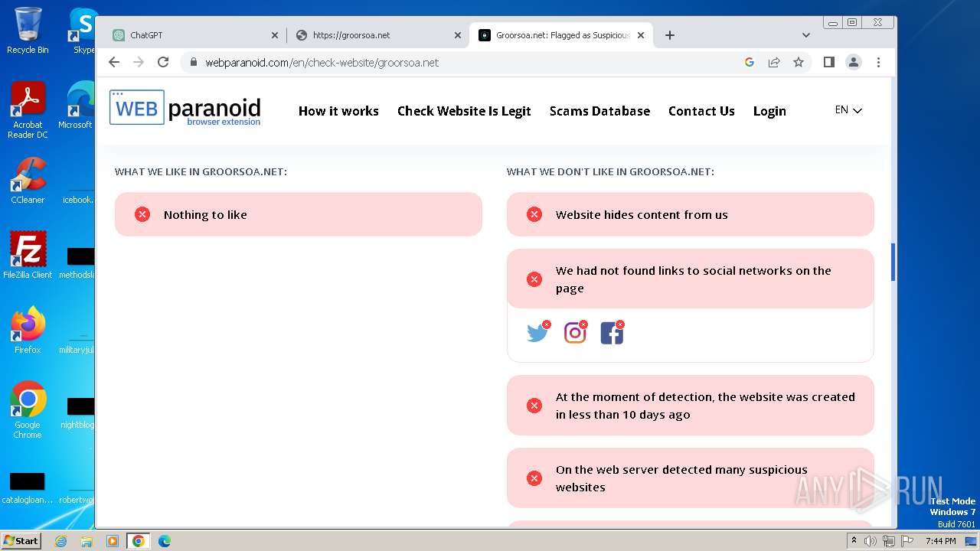Bookmark this page with the star
980x551 pixels.
click(x=799, y=62)
